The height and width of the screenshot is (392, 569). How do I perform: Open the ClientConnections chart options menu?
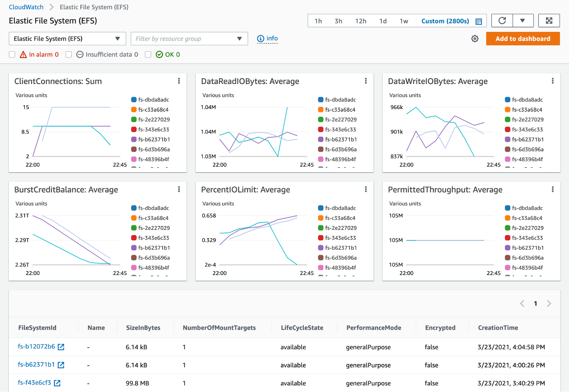(179, 81)
